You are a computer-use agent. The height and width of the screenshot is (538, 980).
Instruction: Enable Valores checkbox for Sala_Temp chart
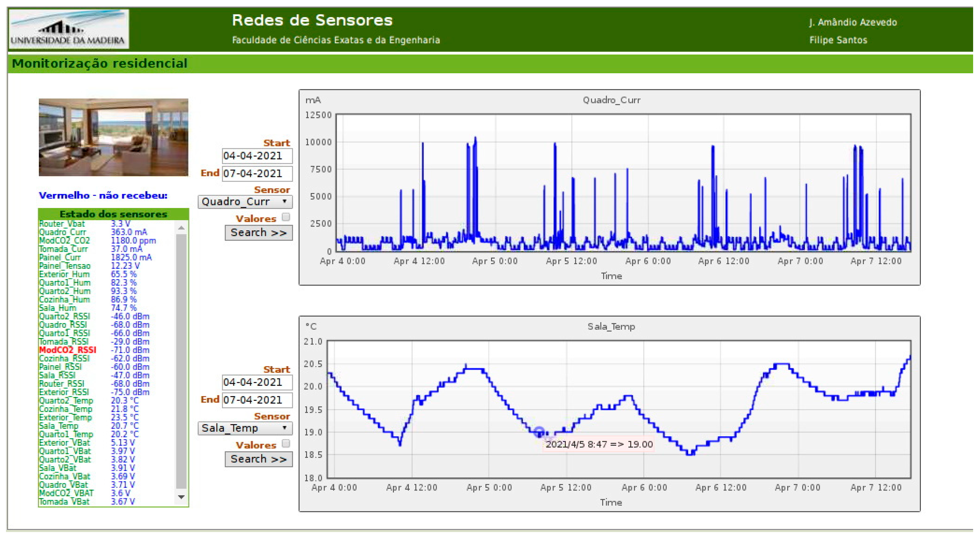[286, 443]
